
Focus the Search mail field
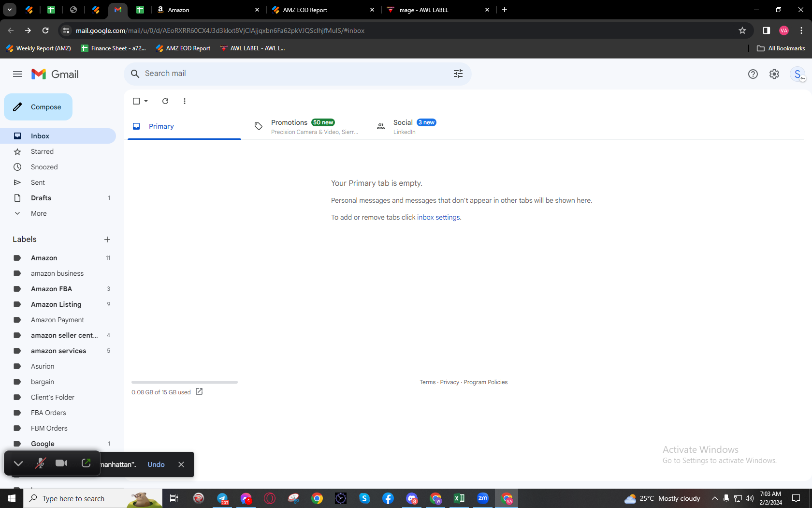tap(295, 74)
